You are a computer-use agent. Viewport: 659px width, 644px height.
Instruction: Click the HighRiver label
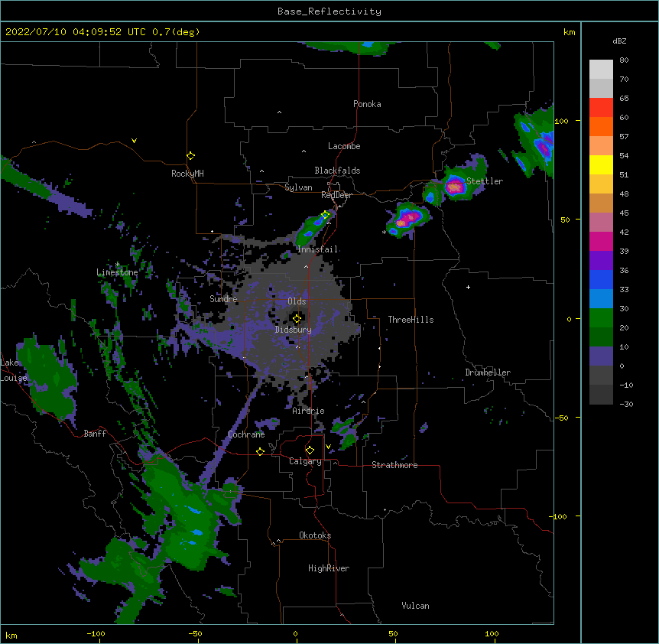pyautogui.click(x=329, y=568)
